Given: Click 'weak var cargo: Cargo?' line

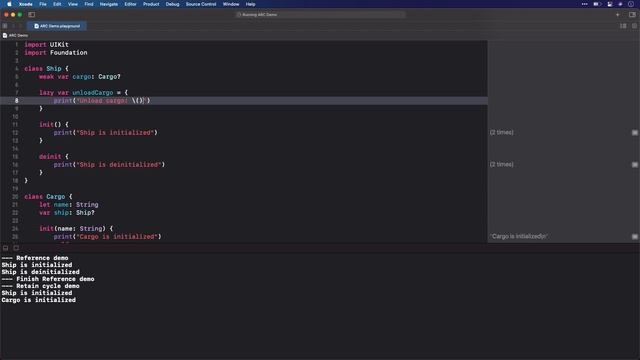Looking at the screenshot, I should [80, 77].
